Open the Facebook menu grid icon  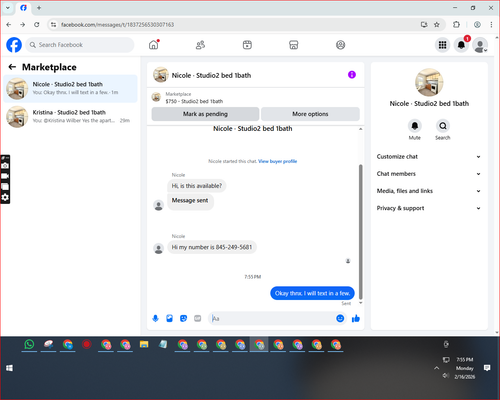point(442,45)
